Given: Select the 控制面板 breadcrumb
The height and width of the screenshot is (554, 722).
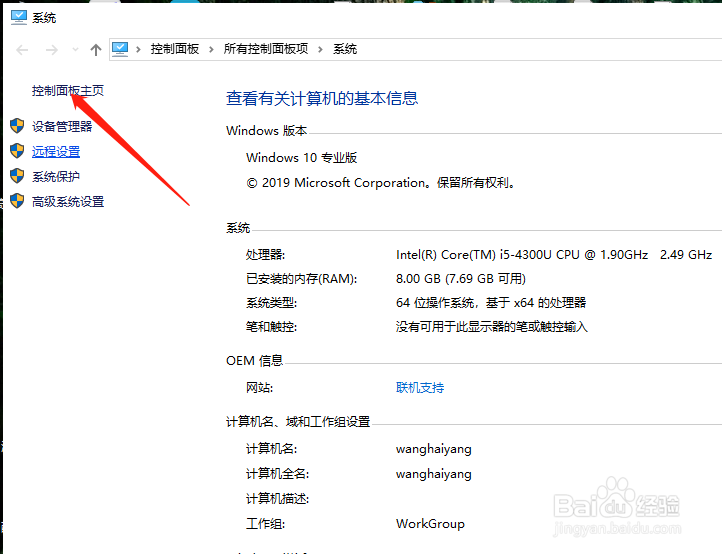Looking at the screenshot, I should point(175,49).
